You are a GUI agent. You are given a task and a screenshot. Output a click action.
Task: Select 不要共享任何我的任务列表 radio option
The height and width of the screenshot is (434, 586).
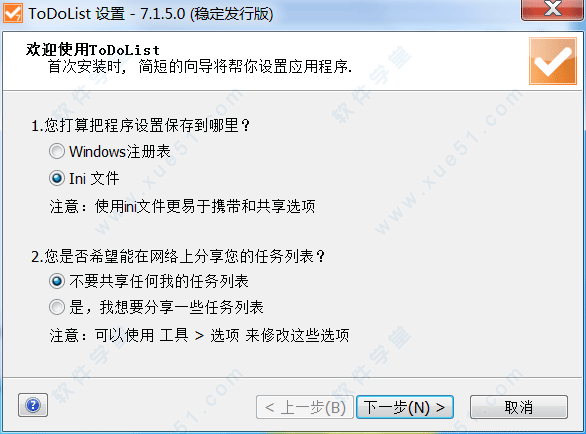tap(57, 281)
